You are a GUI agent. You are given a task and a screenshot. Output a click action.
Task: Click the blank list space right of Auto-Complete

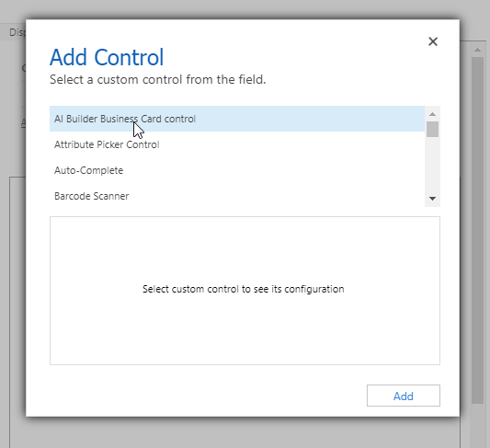point(274,170)
